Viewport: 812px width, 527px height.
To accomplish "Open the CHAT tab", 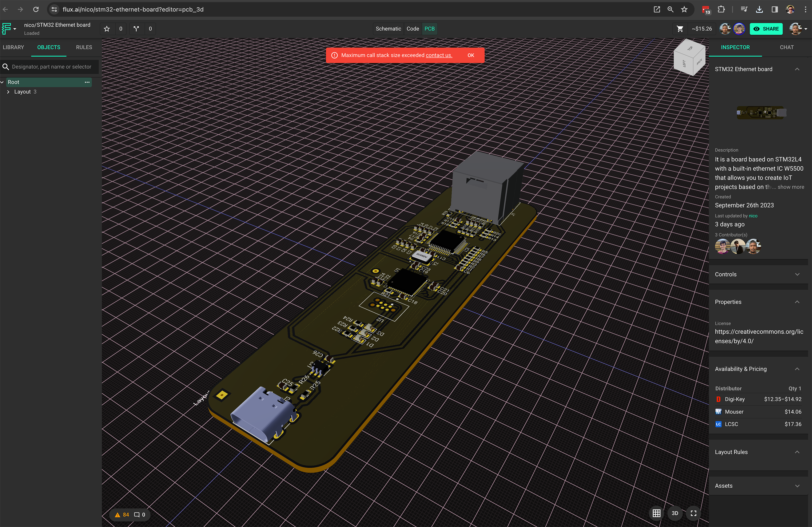I will [786, 47].
